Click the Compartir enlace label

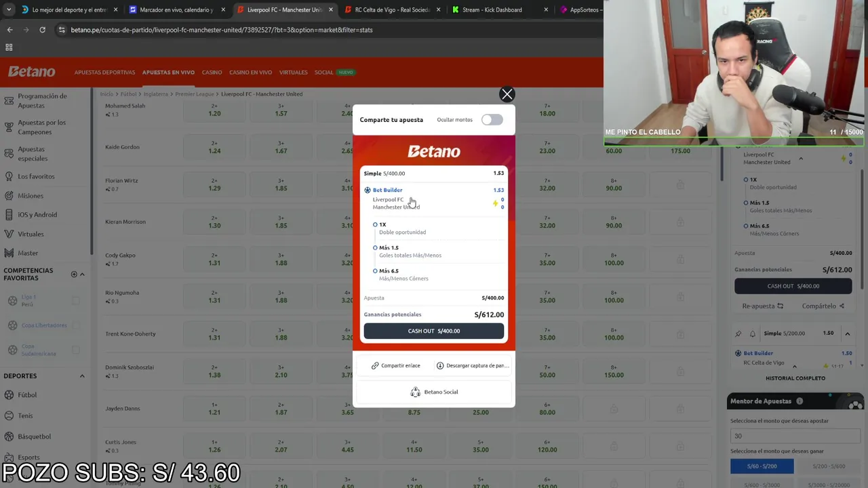click(x=400, y=365)
